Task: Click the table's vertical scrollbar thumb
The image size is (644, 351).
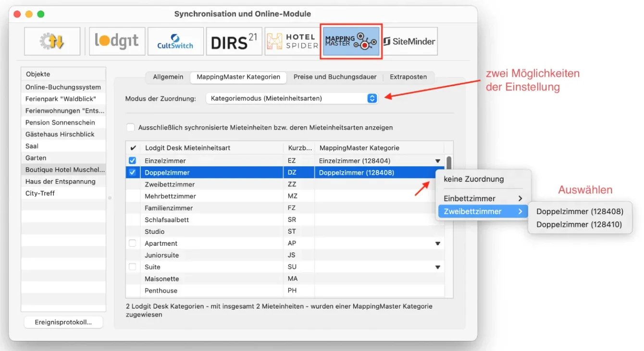Action: pos(449,163)
